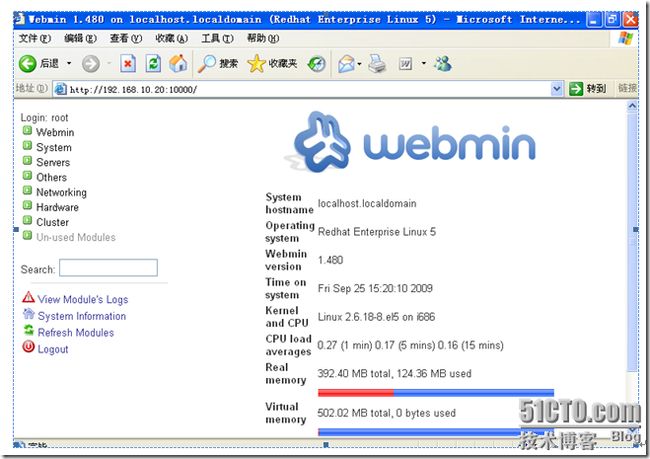Expand the System category icon
The height and width of the screenshot is (459, 650).
[x=27, y=146]
